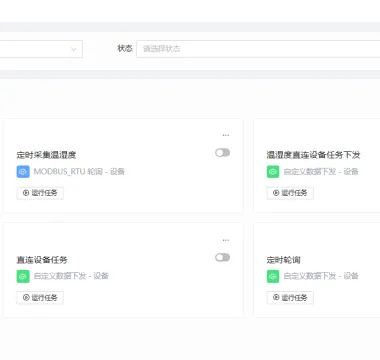Click green icon on 温湿度直连设备任务下发 card

click(273, 172)
